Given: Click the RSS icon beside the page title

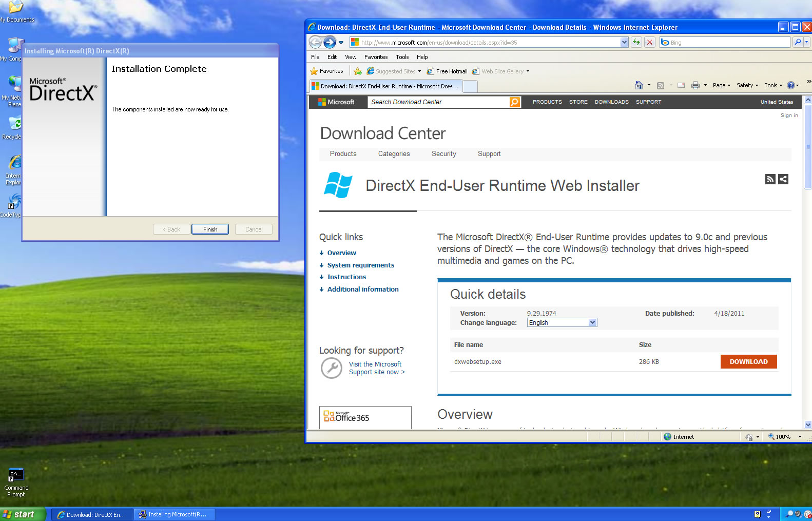Looking at the screenshot, I should pos(770,179).
